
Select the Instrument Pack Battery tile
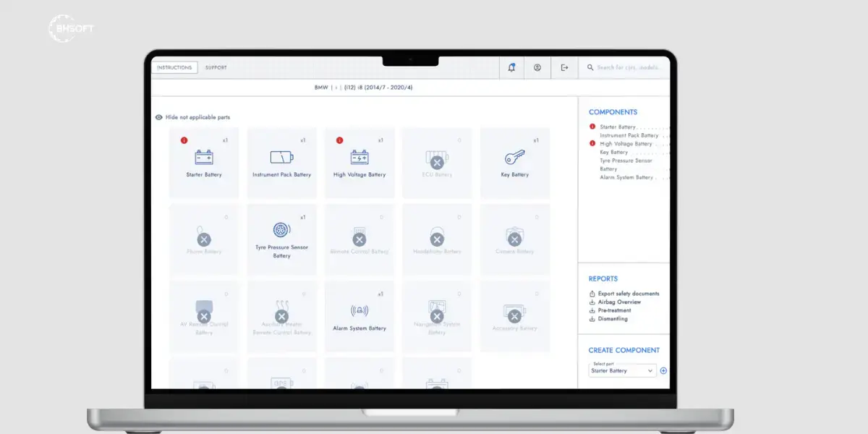pyautogui.click(x=281, y=163)
